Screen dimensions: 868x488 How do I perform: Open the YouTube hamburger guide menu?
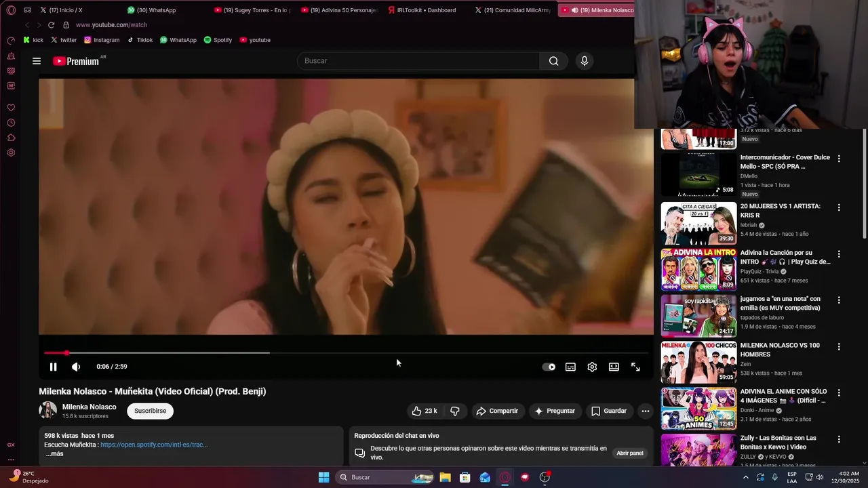tap(37, 61)
